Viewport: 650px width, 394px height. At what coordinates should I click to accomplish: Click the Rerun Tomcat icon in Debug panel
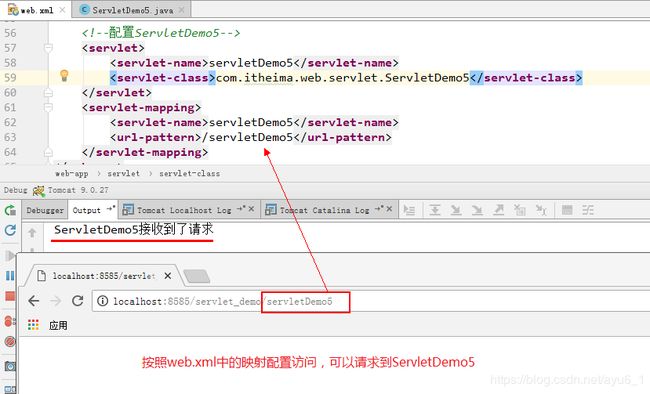point(10,210)
